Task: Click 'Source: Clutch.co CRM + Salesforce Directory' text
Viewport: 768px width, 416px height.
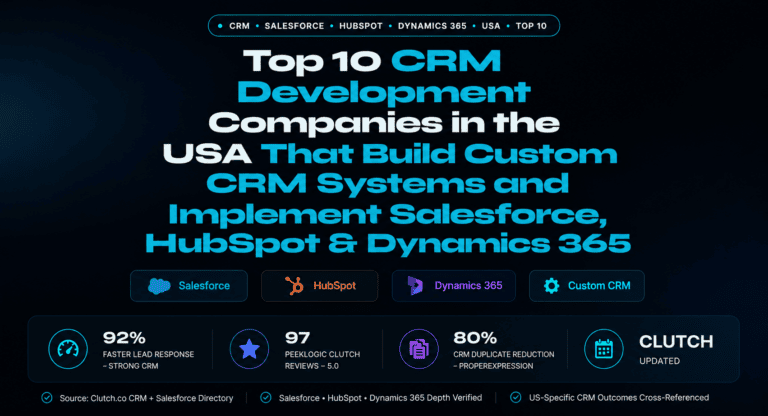Action: coord(146,398)
